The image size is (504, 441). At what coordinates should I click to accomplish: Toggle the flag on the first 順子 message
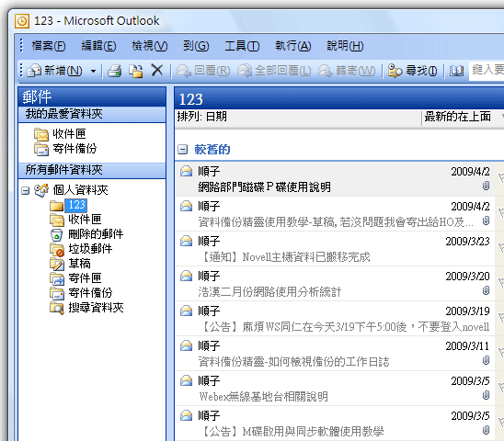[x=500, y=178]
